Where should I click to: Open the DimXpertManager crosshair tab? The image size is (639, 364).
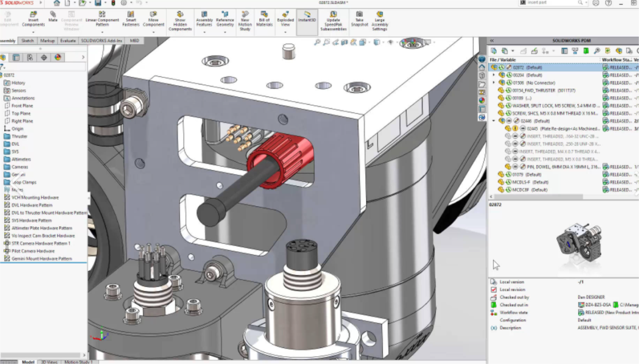(44, 57)
